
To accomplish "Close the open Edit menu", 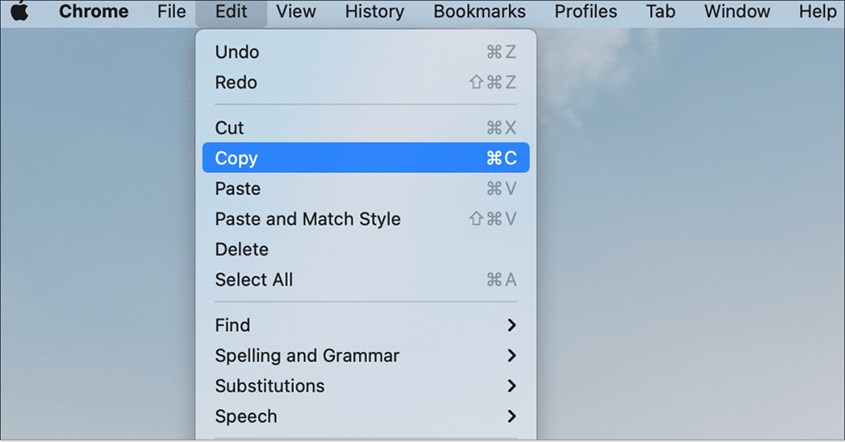I will (231, 12).
